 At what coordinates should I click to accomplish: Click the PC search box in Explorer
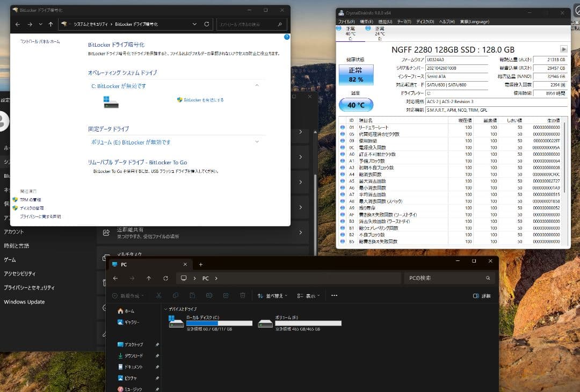point(450,278)
